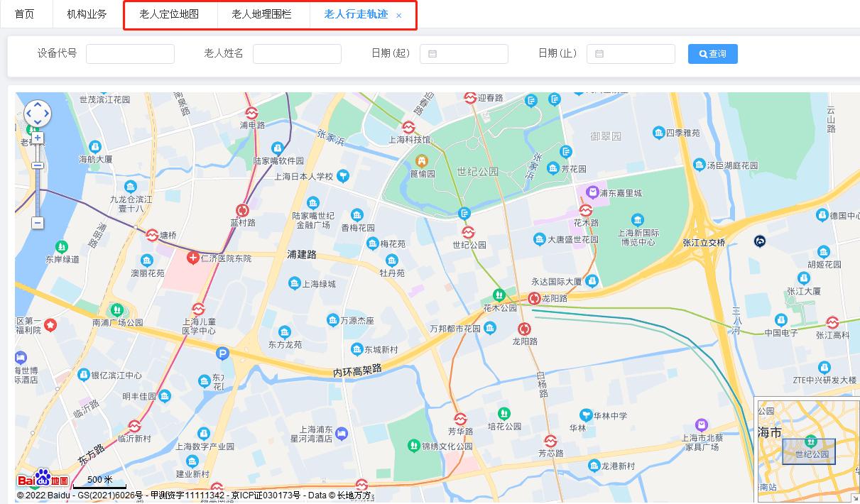
Task: Click the plus button on map zoom slider
Action: click(37, 137)
